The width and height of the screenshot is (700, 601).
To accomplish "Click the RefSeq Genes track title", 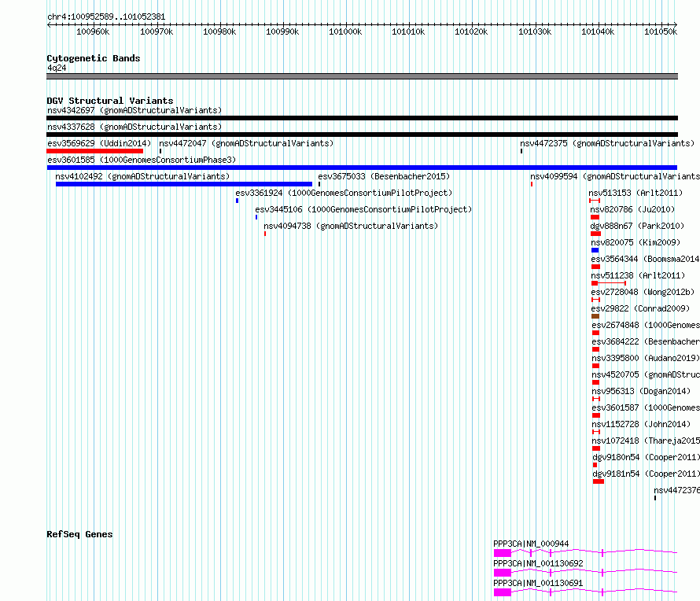I will (79, 534).
